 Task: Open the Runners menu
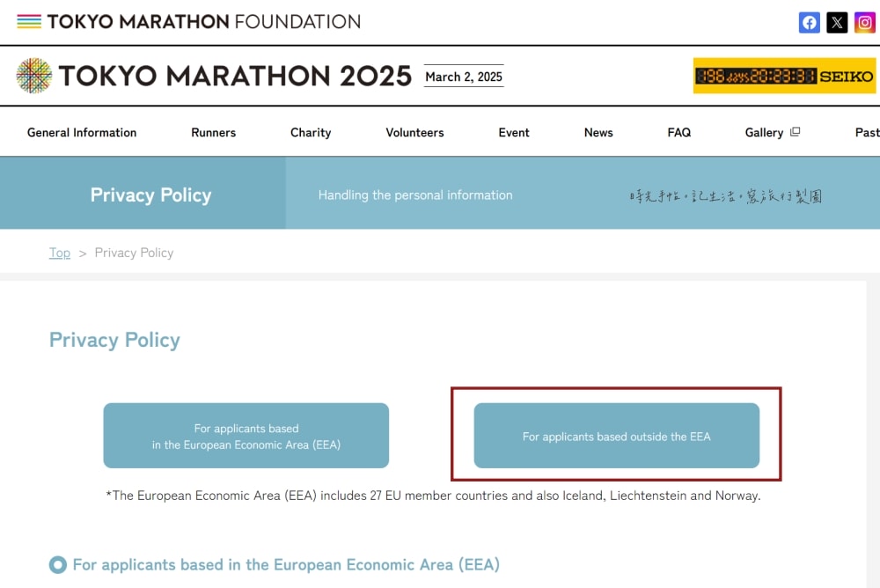(x=213, y=133)
